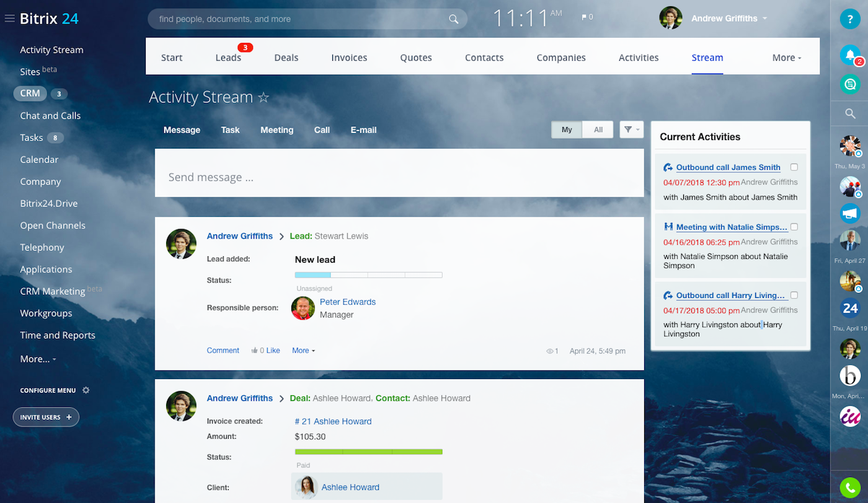
Task: Open the help question mark icon
Action: tap(849, 19)
